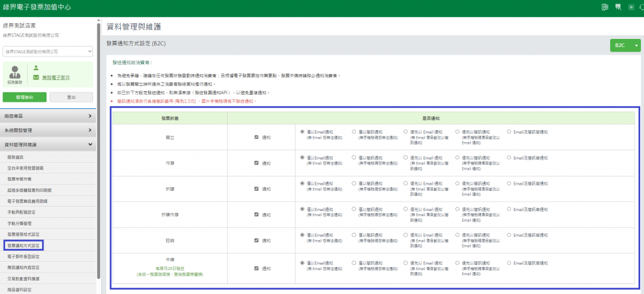
Task: Click the headset support icon in header
Action: 642,7
